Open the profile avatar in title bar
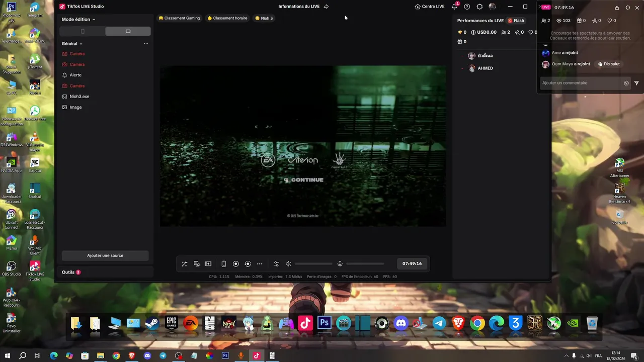644x362 pixels. pyautogui.click(x=492, y=7)
